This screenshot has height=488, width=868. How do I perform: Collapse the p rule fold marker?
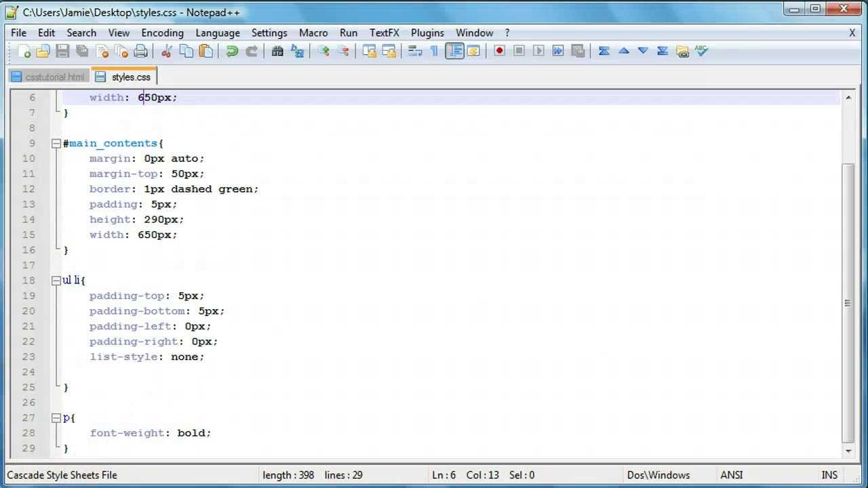point(56,418)
